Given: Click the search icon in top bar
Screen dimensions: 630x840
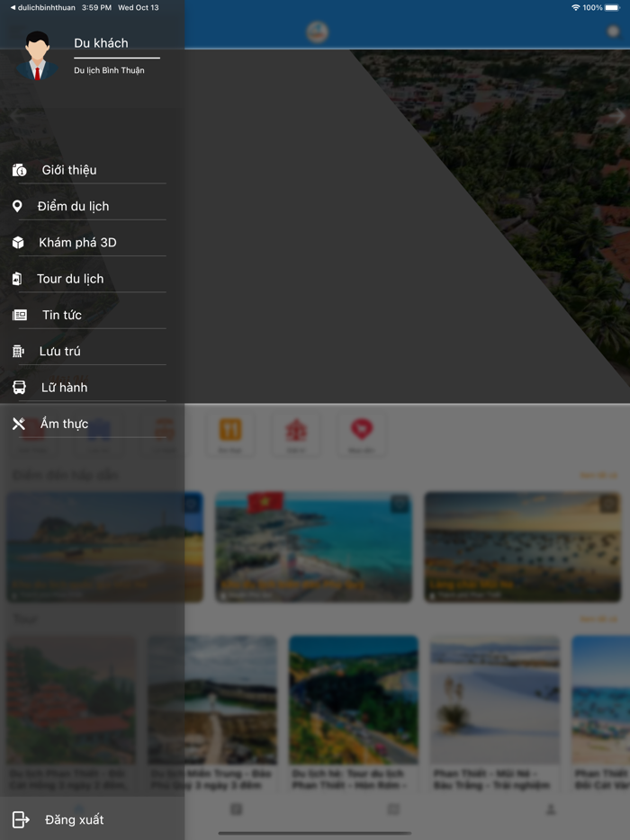Looking at the screenshot, I should (613, 31).
